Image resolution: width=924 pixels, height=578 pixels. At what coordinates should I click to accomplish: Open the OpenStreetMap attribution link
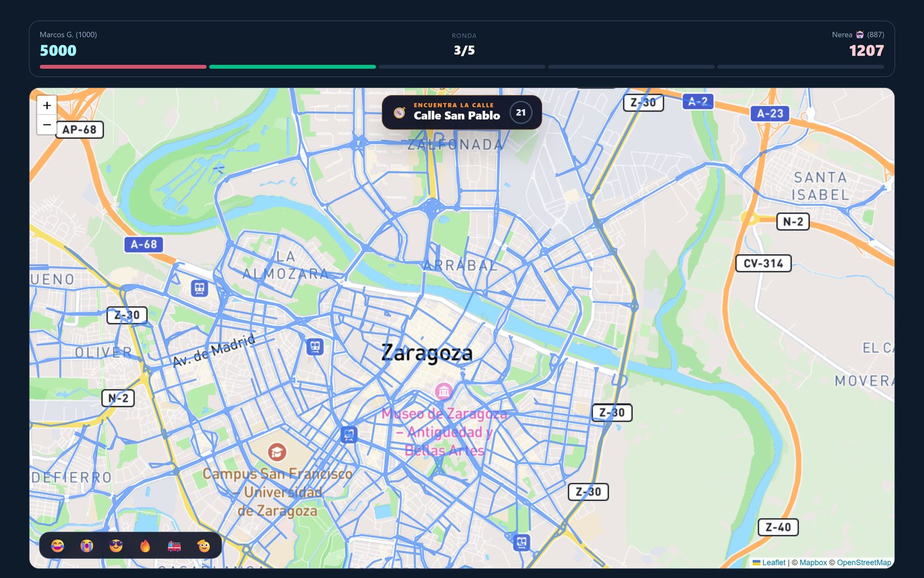coord(864,562)
